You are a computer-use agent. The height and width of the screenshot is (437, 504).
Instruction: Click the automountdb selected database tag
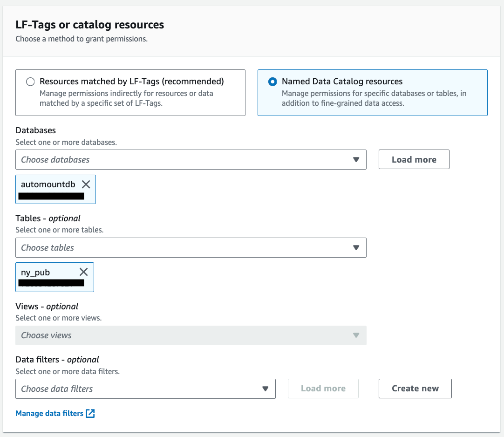click(x=48, y=184)
